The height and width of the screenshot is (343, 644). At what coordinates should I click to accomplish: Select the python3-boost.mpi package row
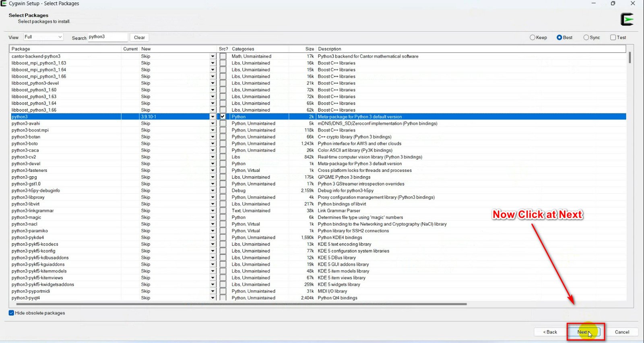318,130
